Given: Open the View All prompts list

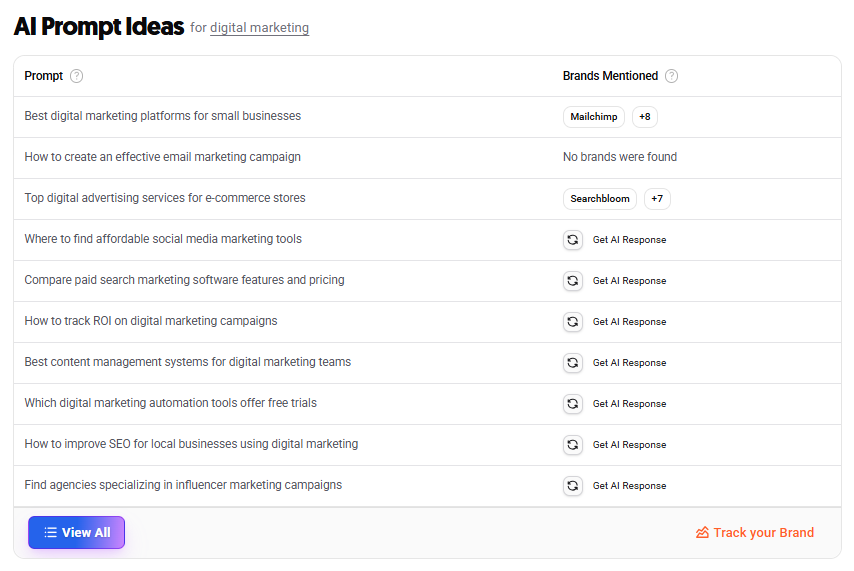Looking at the screenshot, I should 76,532.
